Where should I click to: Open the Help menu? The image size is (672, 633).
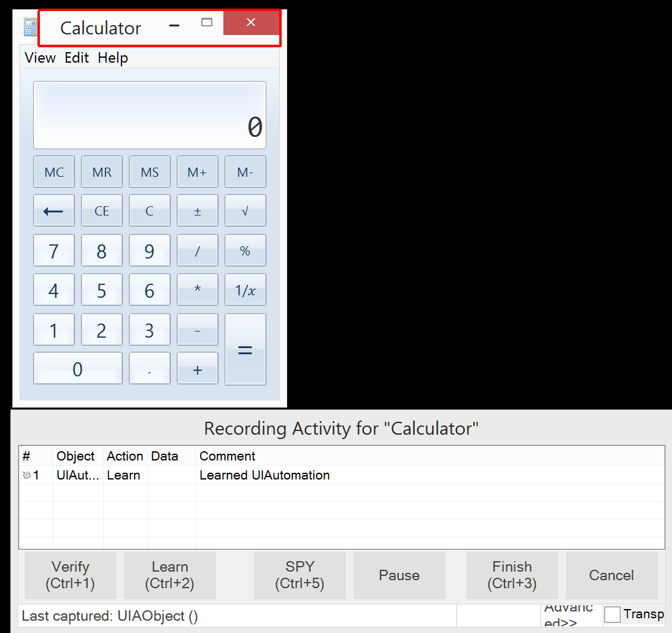pos(113,58)
